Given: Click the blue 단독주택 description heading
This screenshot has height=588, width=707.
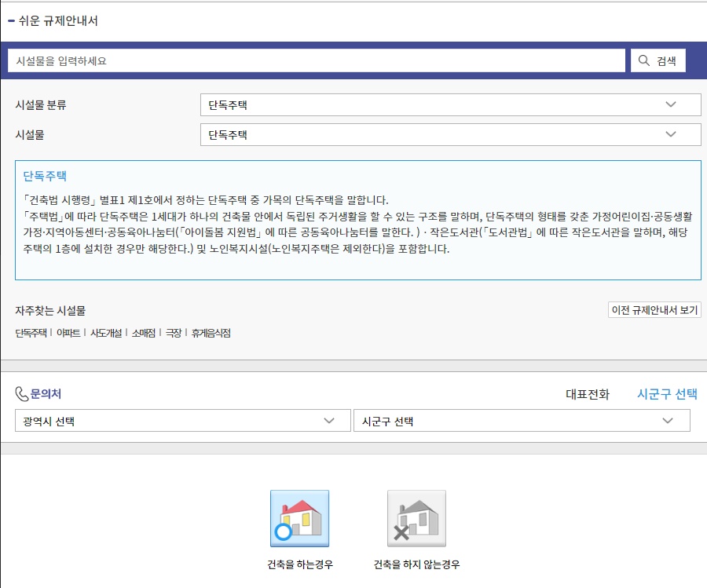Looking at the screenshot, I should (x=45, y=176).
